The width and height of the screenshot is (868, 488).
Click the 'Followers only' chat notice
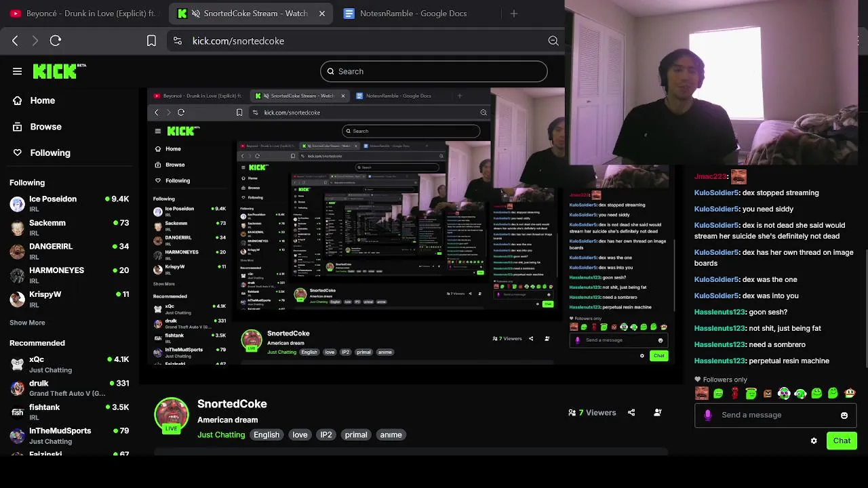point(721,380)
